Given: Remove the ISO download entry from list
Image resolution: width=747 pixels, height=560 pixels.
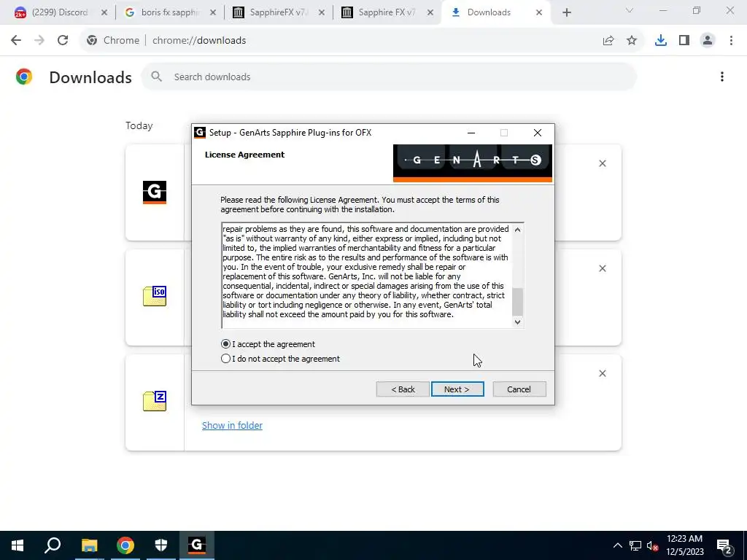Looking at the screenshot, I should 602,268.
